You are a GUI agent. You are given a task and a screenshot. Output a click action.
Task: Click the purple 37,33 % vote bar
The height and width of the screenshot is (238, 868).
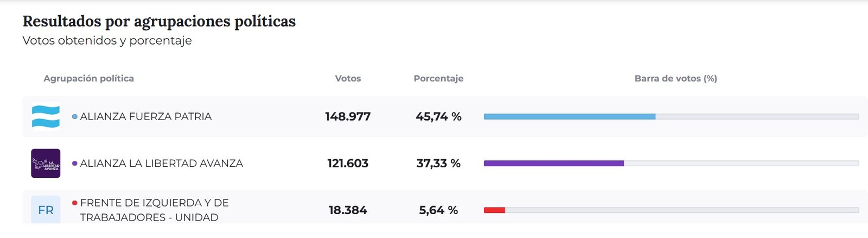553,163
